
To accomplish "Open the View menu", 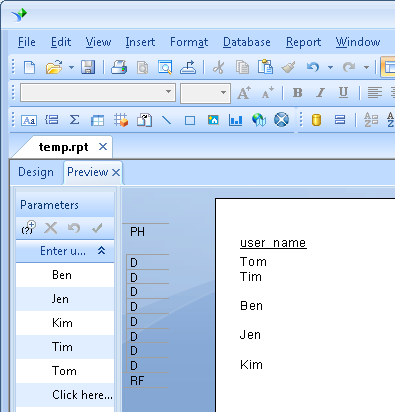I will (98, 42).
